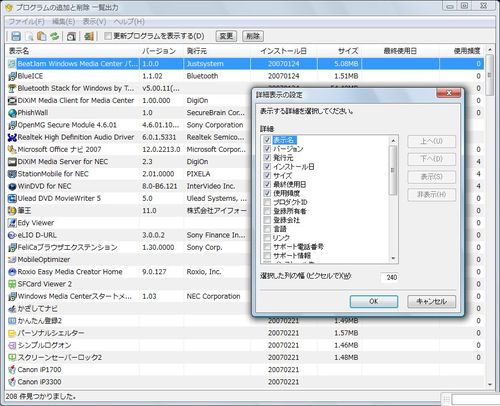Click the detail list scroll down arrow

(393, 258)
